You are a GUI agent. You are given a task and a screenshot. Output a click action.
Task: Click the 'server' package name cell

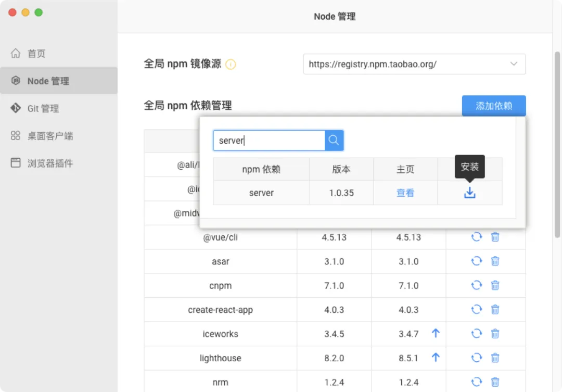(261, 193)
